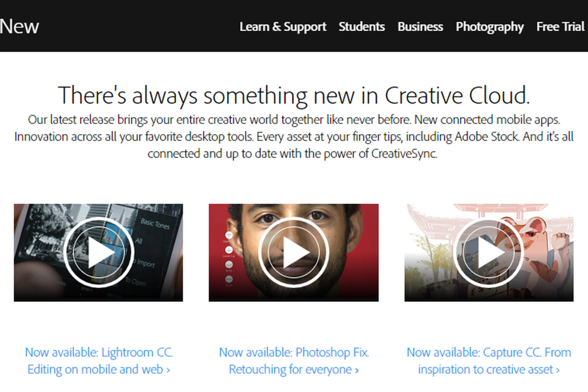
Task: Follow the Photoshop Fix retouching link
Action: [293, 361]
